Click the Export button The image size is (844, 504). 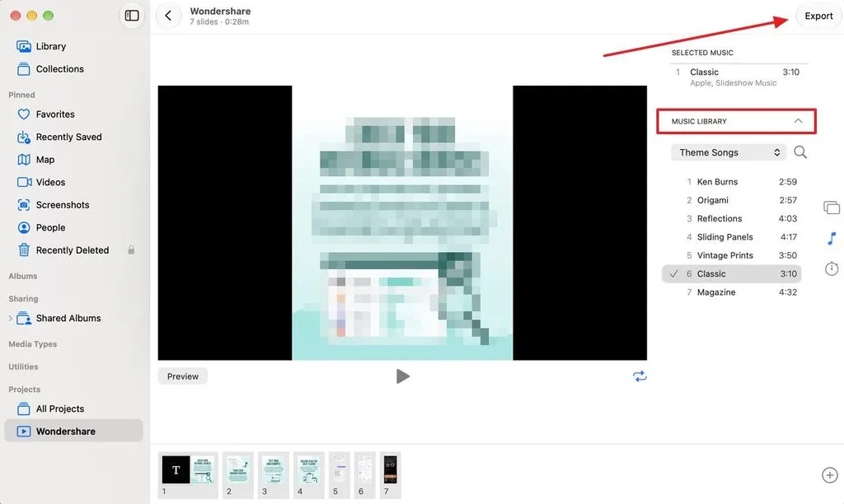tap(818, 16)
